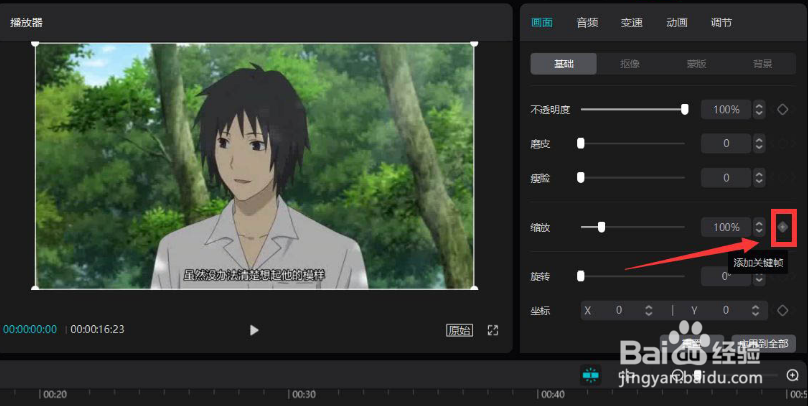
Task: Click the 不透明度 value stepper arrows
Action: click(759, 109)
